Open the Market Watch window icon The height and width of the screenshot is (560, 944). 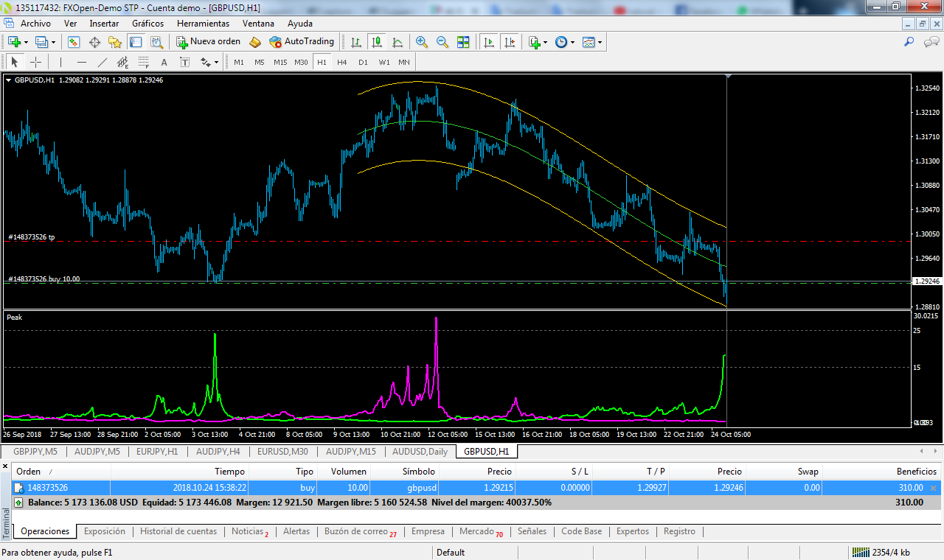point(74,42)
